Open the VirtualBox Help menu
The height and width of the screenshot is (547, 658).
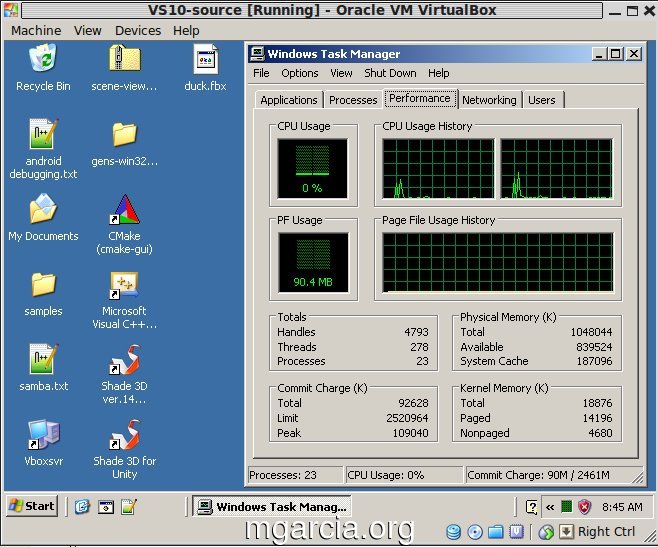(x=186, y=31)
